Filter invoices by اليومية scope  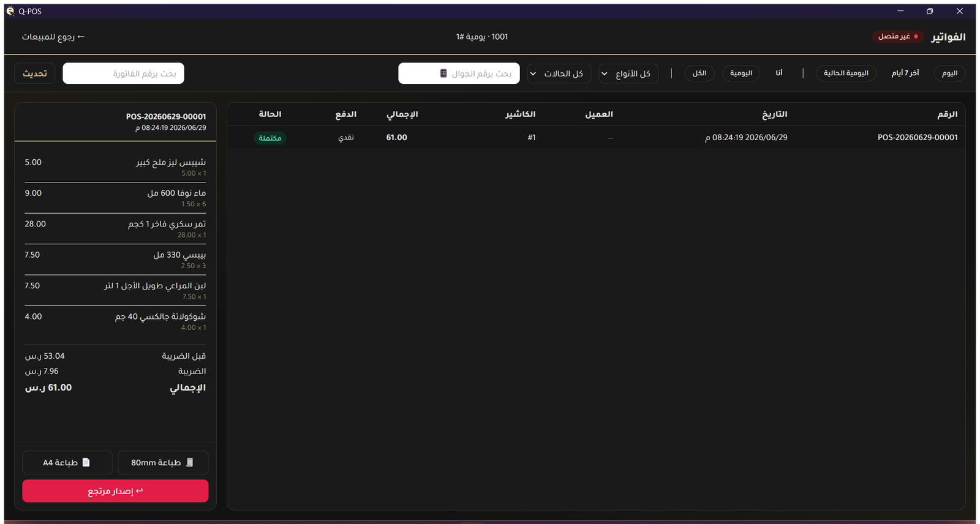pos(741,73)
